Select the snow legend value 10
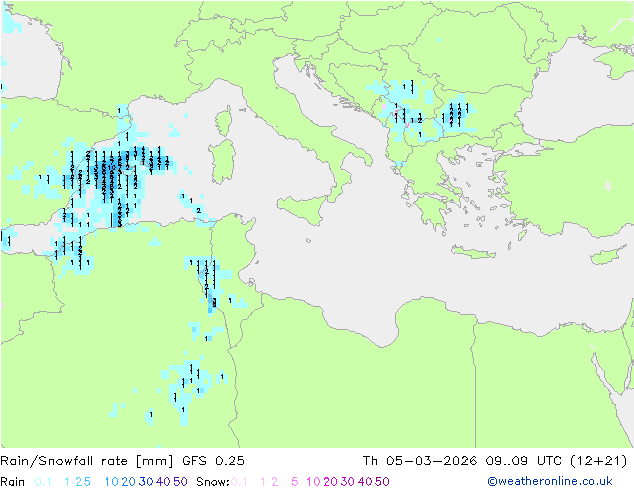Viewport: 634px width, 490px height. point(313,482)
